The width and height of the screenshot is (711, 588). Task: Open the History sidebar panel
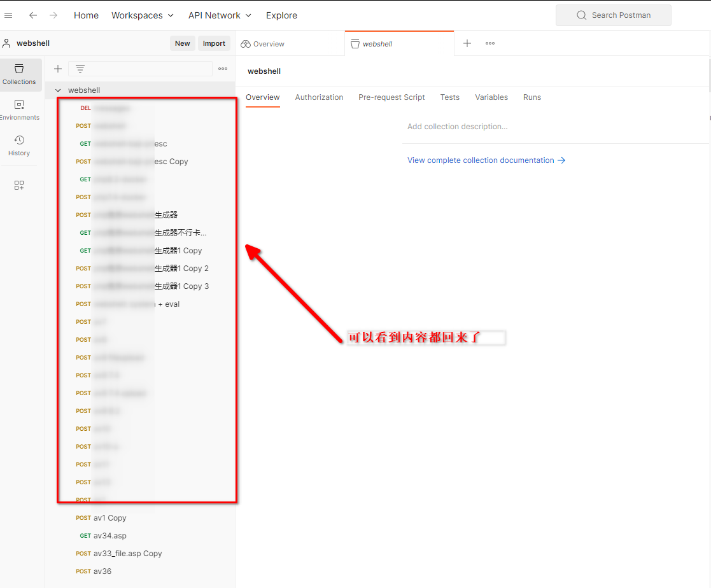click(x=19, y=145)
